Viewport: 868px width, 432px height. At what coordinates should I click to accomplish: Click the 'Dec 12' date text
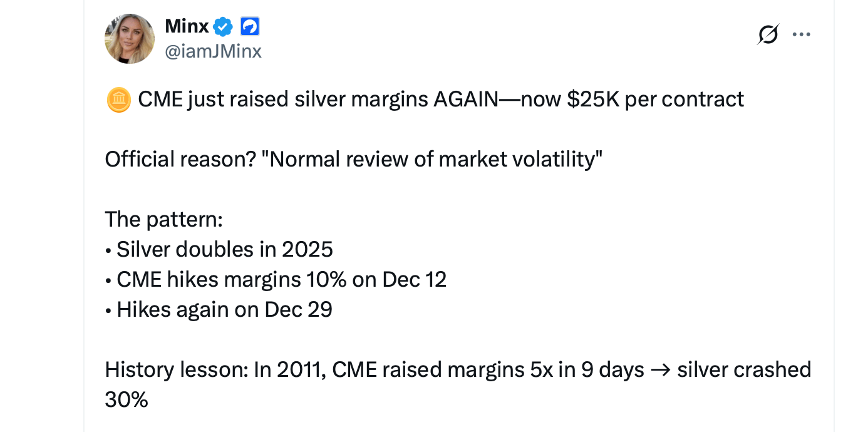click(414, 279)
